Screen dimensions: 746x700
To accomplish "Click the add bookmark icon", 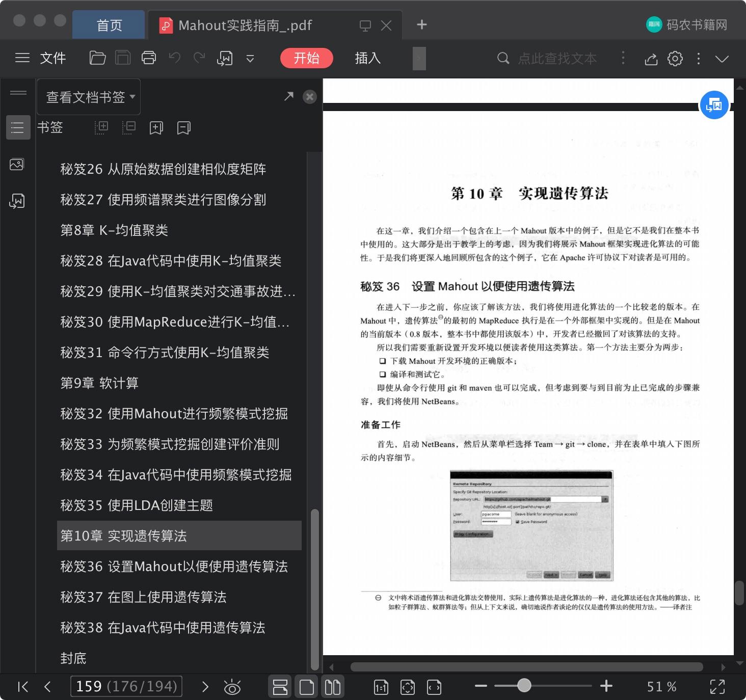I will coord(156,128).
